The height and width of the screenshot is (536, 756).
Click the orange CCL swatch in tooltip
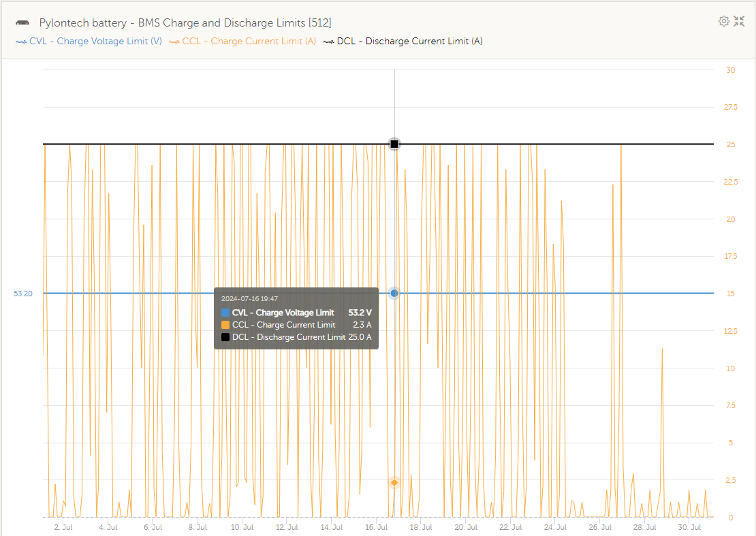tap(225, 324)
